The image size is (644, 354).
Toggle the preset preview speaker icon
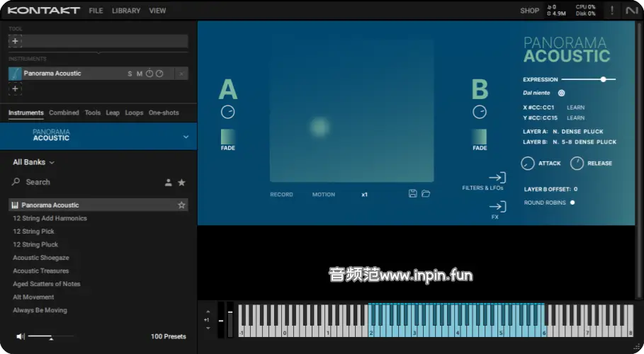pyautogui.click(x=20, y=336)
